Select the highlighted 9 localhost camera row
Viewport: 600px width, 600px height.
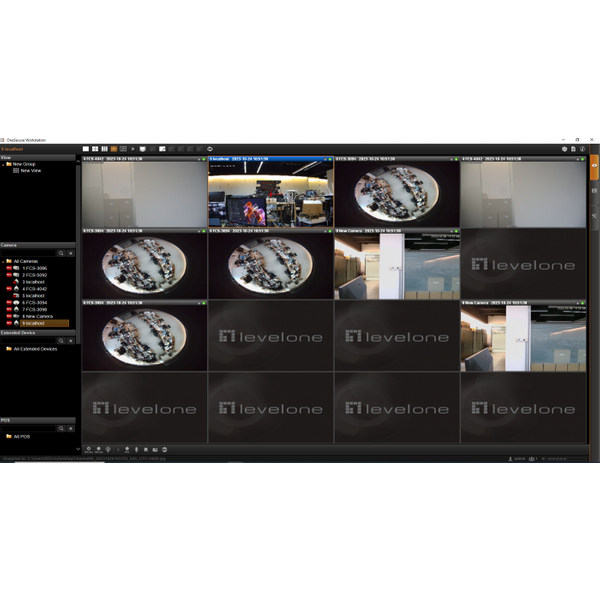[x=44, y=323]
